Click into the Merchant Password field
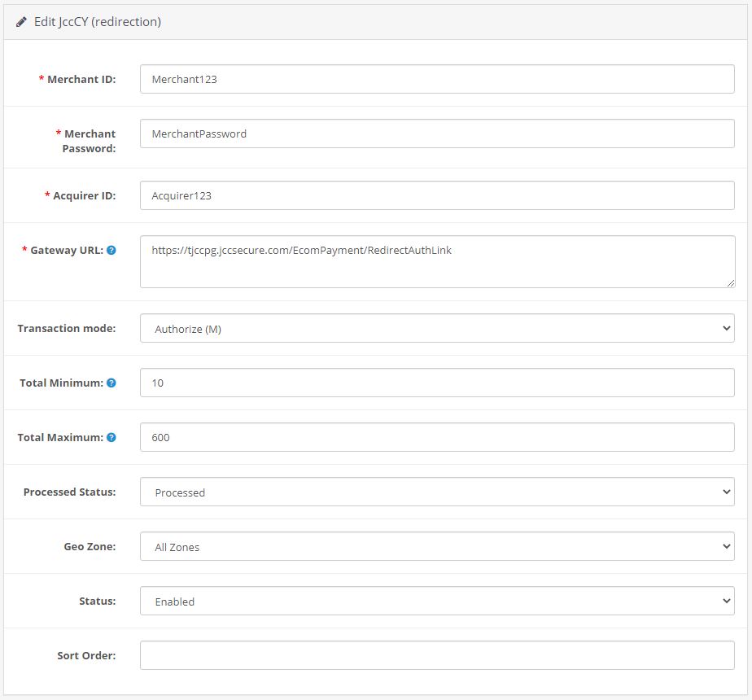The image size is (752, 700). 437,133
